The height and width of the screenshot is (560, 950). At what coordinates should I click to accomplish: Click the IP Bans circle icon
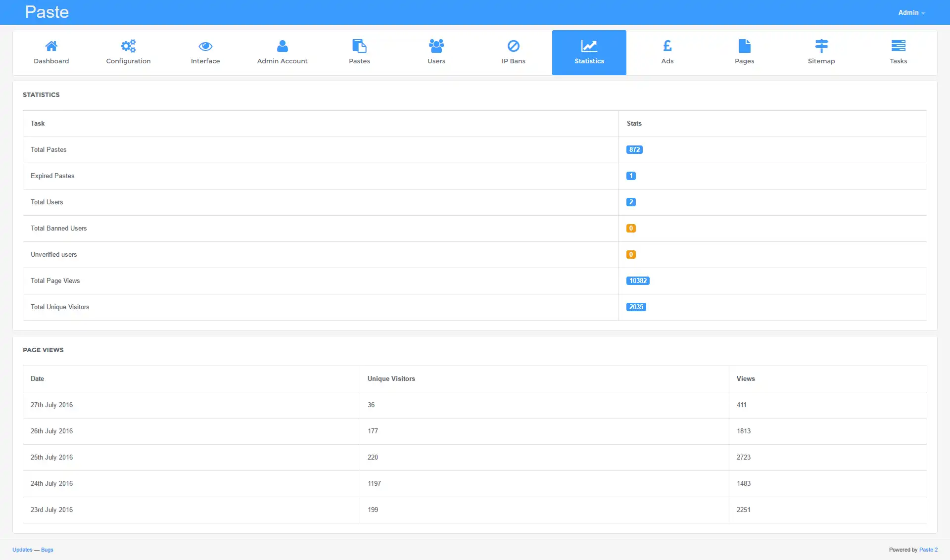(514, 47)
